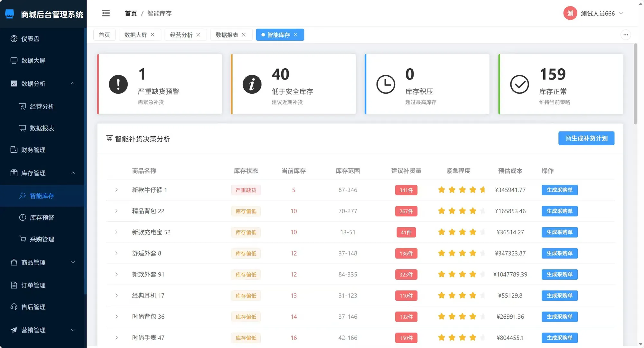Expand the 新款牛仔裤 1 row details
Viewport: 644px width, 348px height.
117,190
